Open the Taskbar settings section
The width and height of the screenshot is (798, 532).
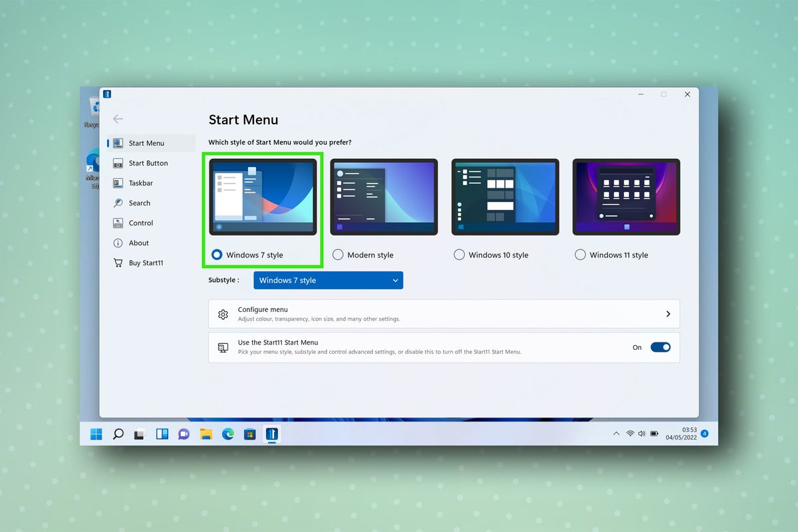pyautogui.click(x=140, y=183)
